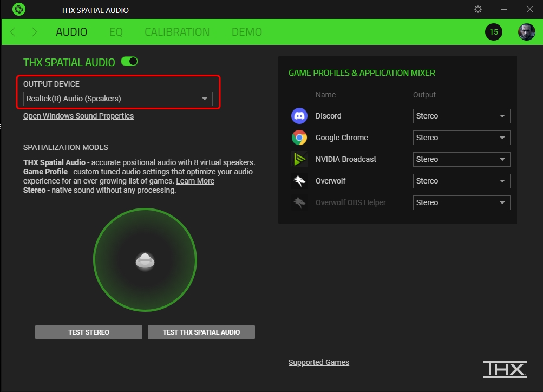543x392 pixels.
Task: Click the NVIDIA Broadcast app icon
Action: 299,159
